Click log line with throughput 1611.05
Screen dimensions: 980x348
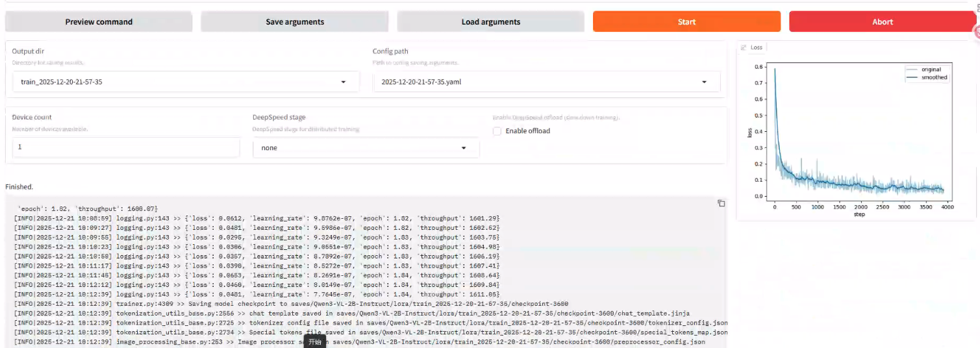click(257, 293)
